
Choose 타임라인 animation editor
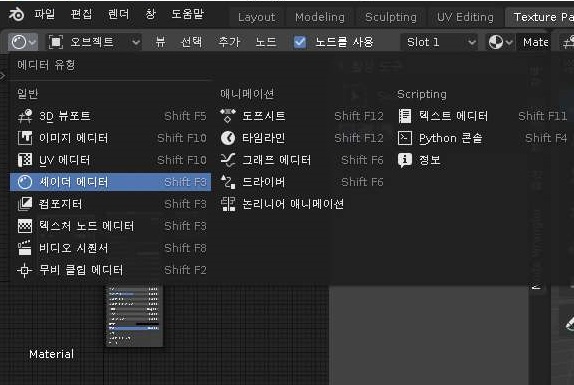click(x=302, y=138)
